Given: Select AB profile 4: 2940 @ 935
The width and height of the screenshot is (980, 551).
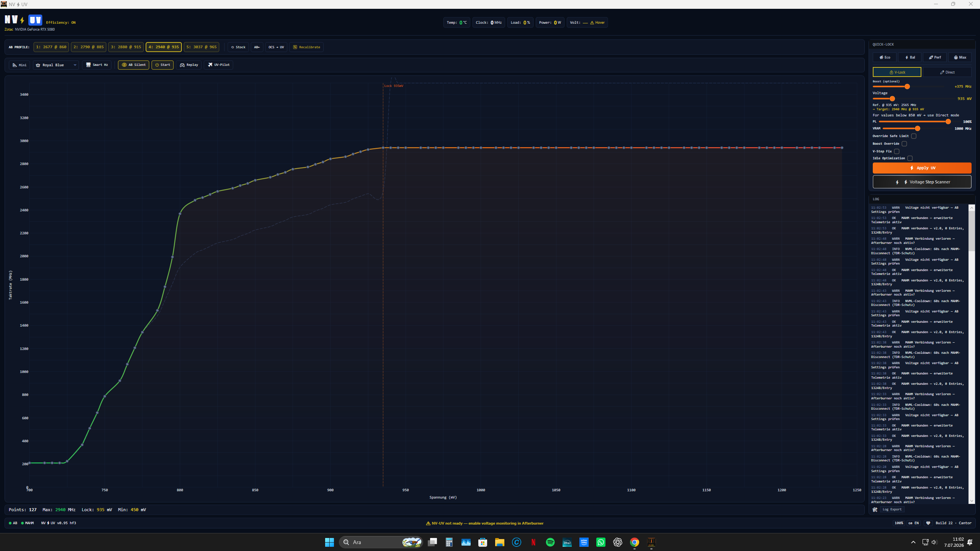Looking at the screenshot, I should tap(164, 47).
